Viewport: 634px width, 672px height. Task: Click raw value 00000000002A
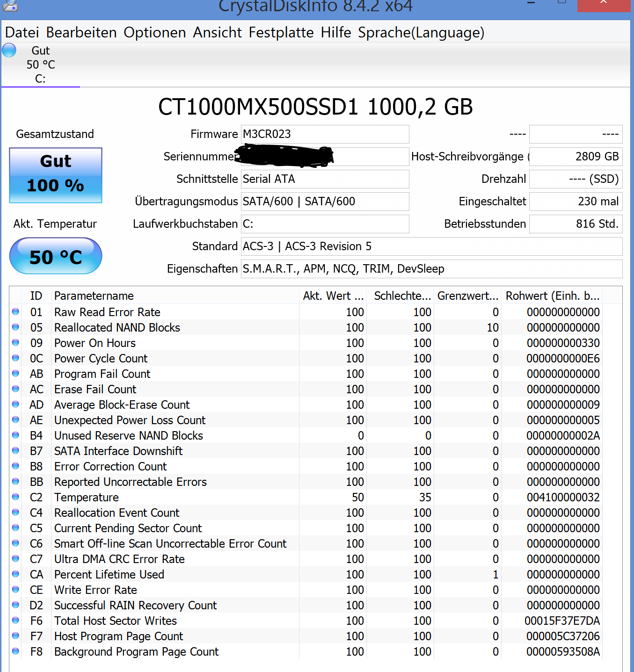[563, 435]
